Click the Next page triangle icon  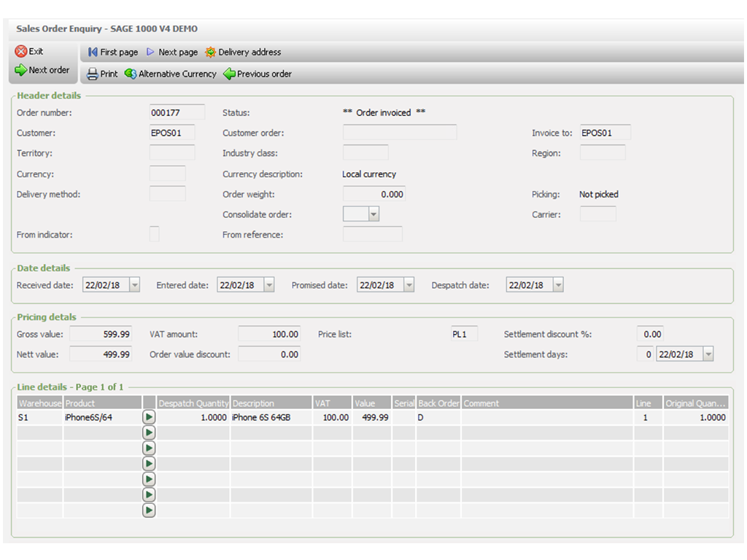(150, 52)
